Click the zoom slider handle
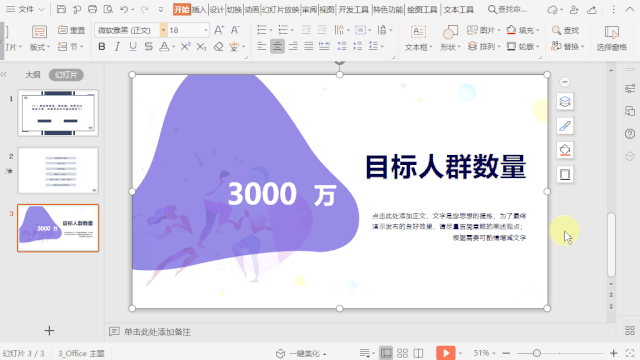The width and height of the screenshot is (640, 360). point(537,353)
